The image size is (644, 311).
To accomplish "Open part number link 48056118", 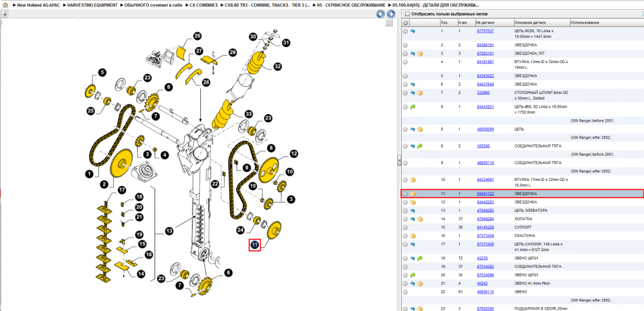I will (x=485, y=163).
